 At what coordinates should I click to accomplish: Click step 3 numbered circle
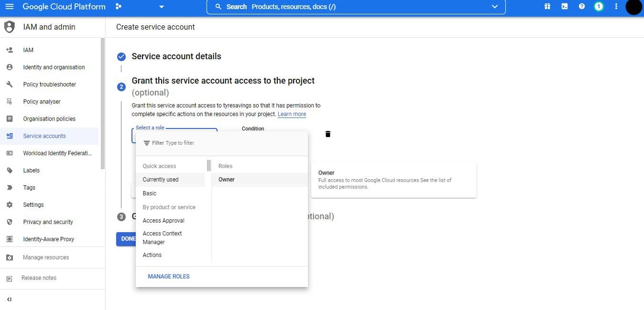[121, 217]
